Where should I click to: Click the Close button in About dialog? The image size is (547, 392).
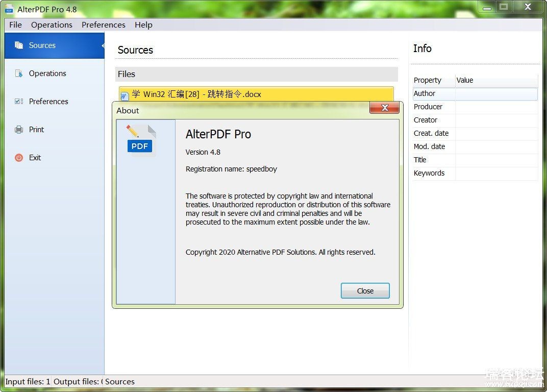pos(365,291)
